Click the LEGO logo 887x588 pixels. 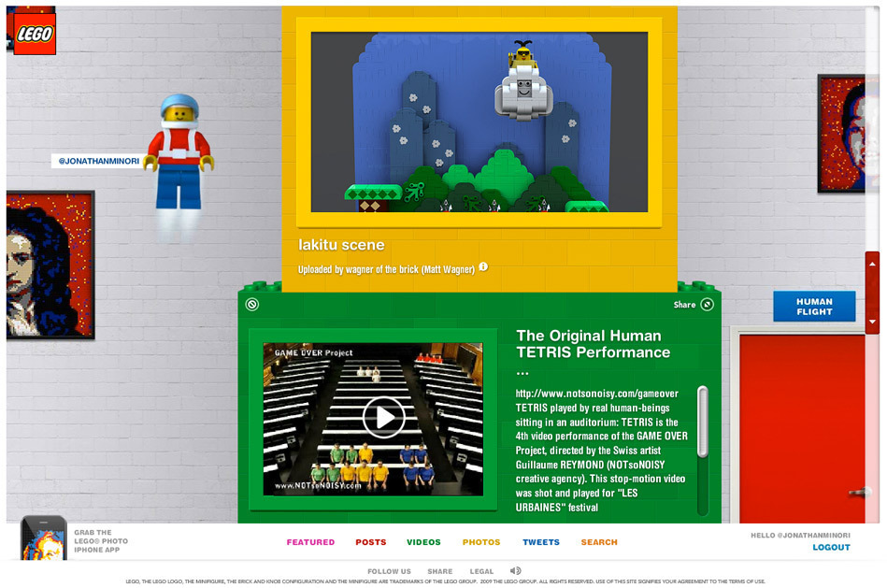35,34
